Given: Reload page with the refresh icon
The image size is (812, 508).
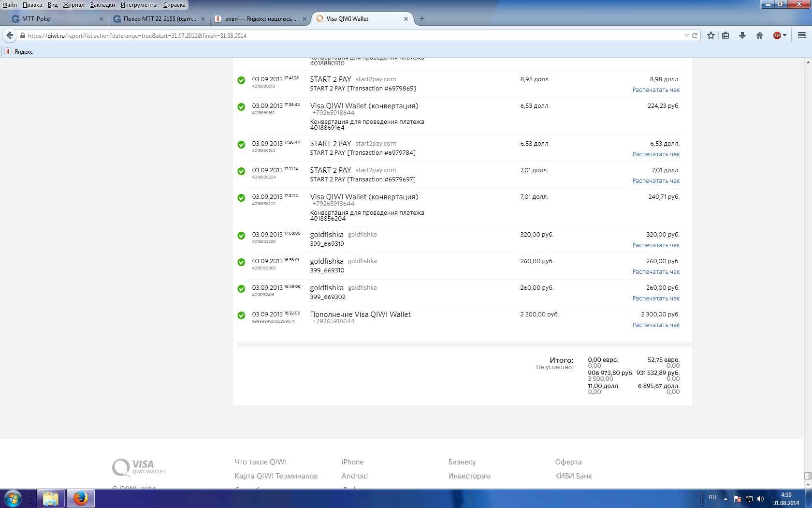Looking at the screenshot, I should 695,35.
